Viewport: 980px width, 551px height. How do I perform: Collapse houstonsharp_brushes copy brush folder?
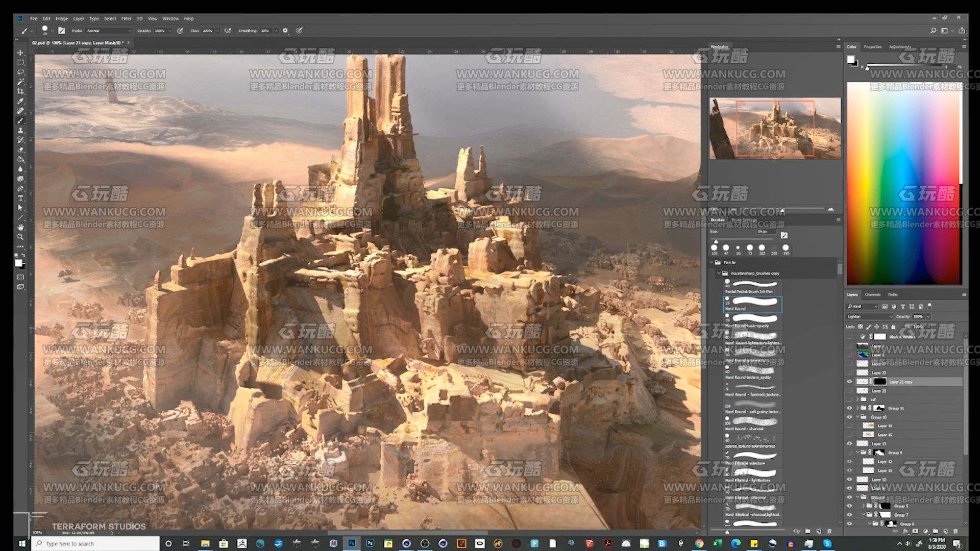coord(719,273)
